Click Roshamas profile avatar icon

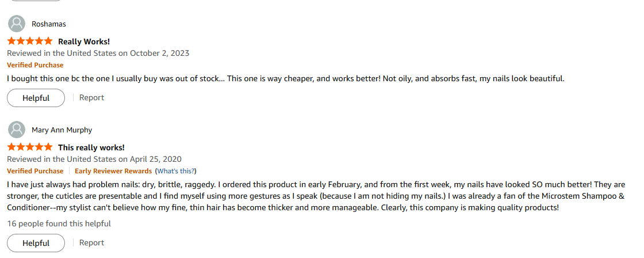point(17,24)
